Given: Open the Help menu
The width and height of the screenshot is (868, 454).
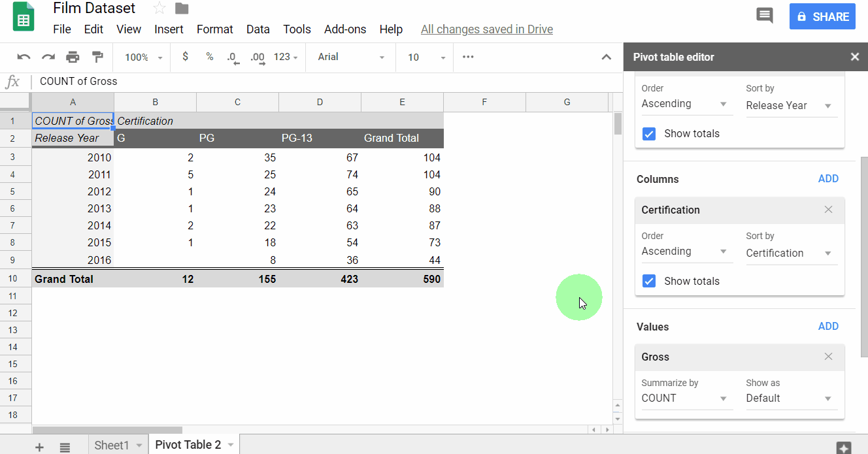Looking at the screenshot, I should point(391,29).
